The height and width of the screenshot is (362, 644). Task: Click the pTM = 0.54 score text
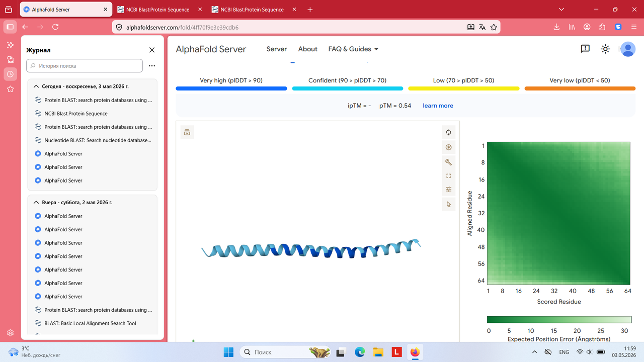[395, 106]
